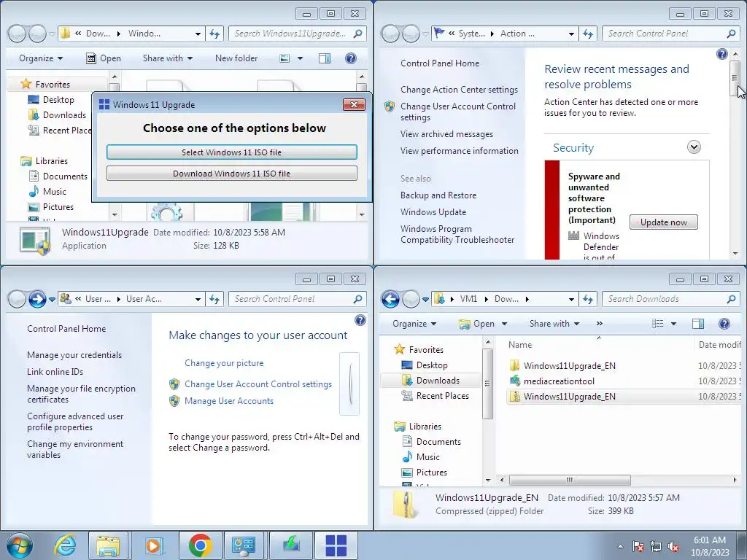Viewport: 747px width, 560px height.
Task: Open View archived messages link
Action: tap(446, 134)
